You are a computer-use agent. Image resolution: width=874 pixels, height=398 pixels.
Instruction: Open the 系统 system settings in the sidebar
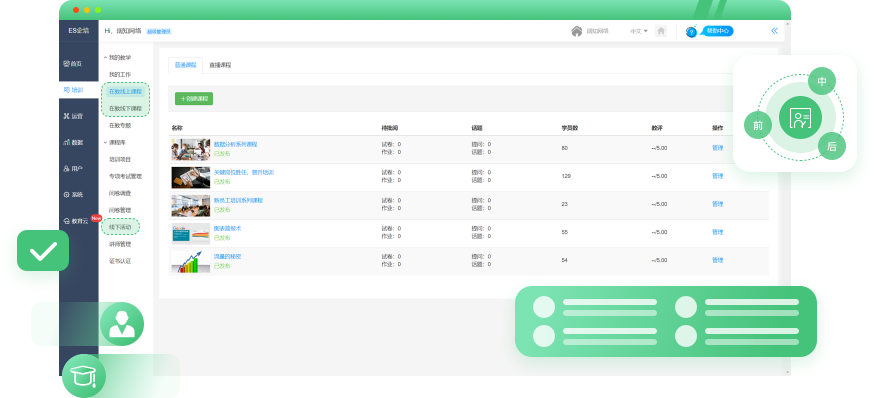point(73,195)
